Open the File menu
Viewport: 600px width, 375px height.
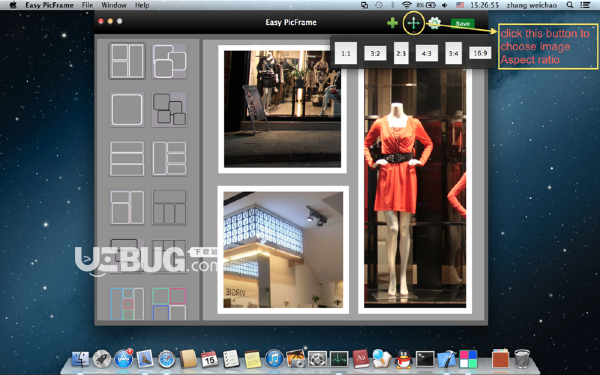87,5
